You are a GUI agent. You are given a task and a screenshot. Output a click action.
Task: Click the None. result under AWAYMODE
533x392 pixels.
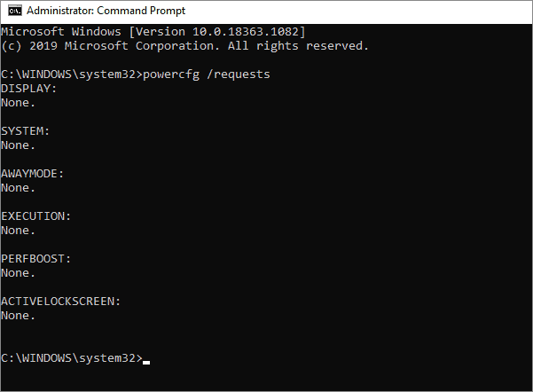pyautogui.click(x=18, y=188)
